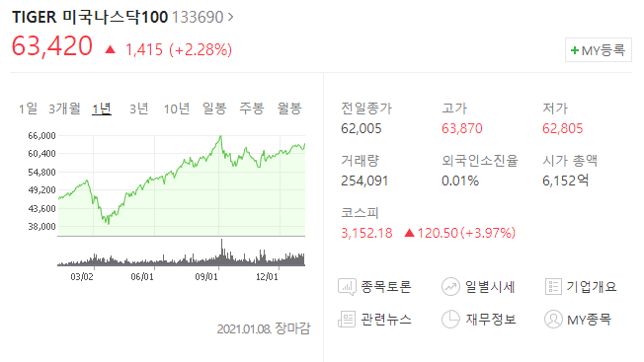Open the 기업개요 list icon

553,287
